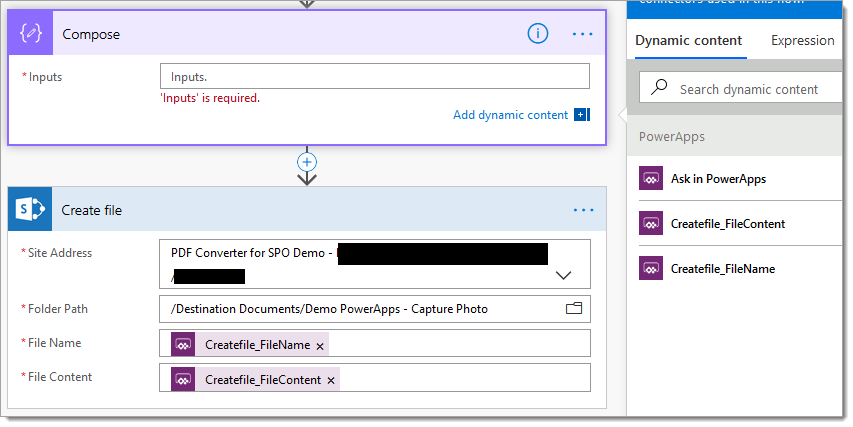
Task: Click the Site Address field label
Action: click(x=60, y=252)
